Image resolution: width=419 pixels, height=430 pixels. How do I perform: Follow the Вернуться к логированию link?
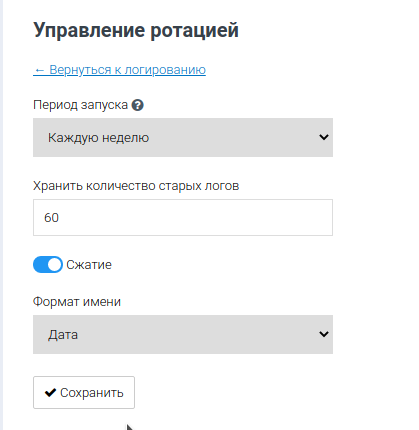tap(119, 70)
